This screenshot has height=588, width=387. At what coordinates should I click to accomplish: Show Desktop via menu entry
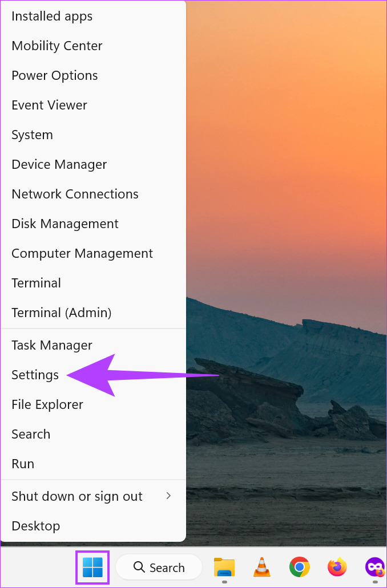pyautogui.click(x=93, y=526)
